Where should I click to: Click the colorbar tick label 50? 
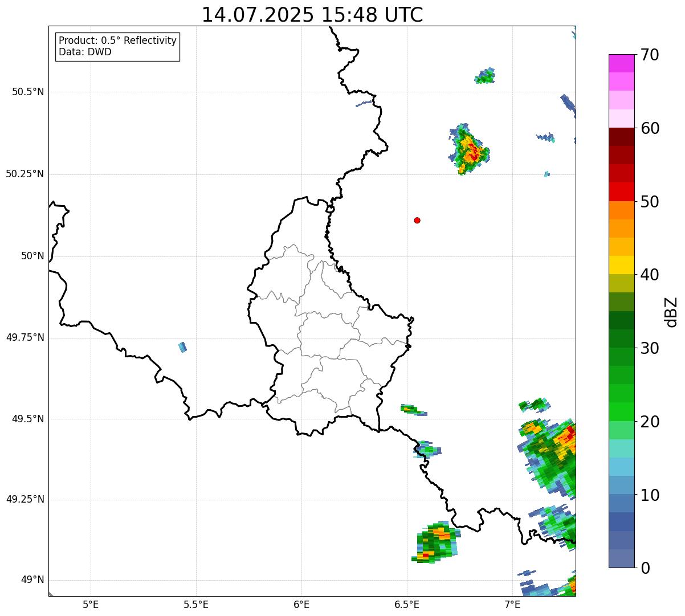coord(650,202)
